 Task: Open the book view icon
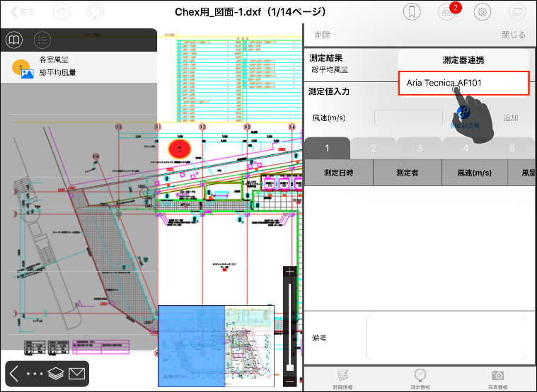[x=15, y=40]
